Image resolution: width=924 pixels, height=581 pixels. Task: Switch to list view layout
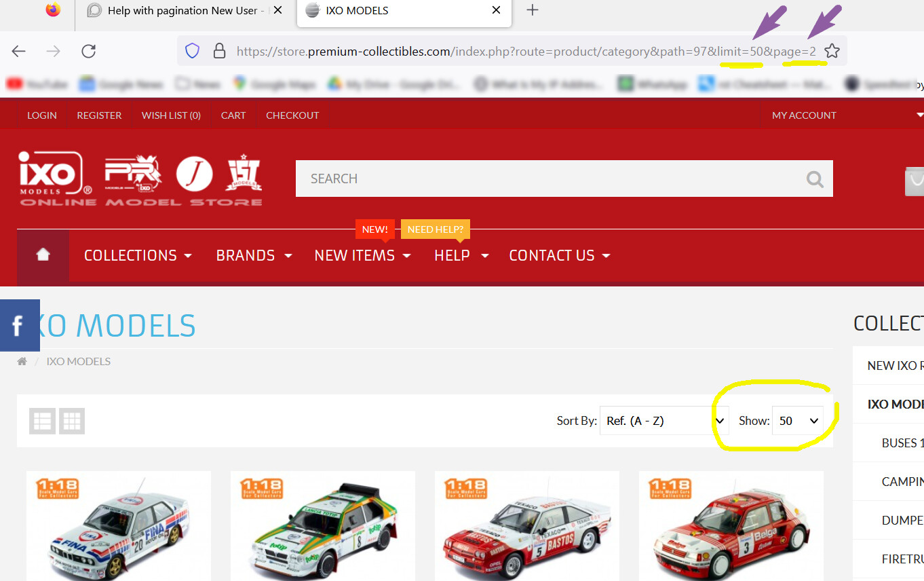42,421
